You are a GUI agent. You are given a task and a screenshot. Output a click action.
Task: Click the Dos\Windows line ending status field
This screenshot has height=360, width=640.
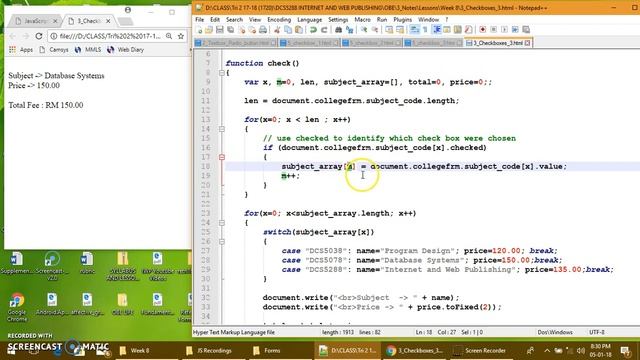[x=555, y=332]
